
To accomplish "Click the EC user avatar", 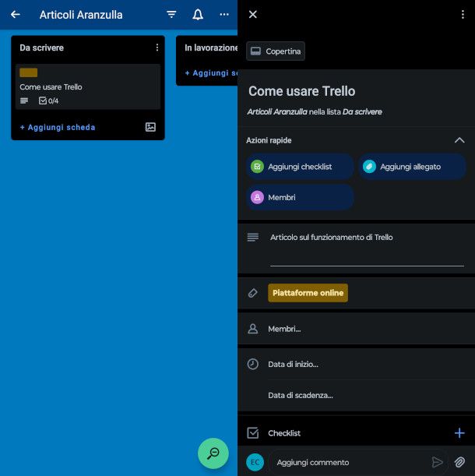I will (x=255, y=462).
